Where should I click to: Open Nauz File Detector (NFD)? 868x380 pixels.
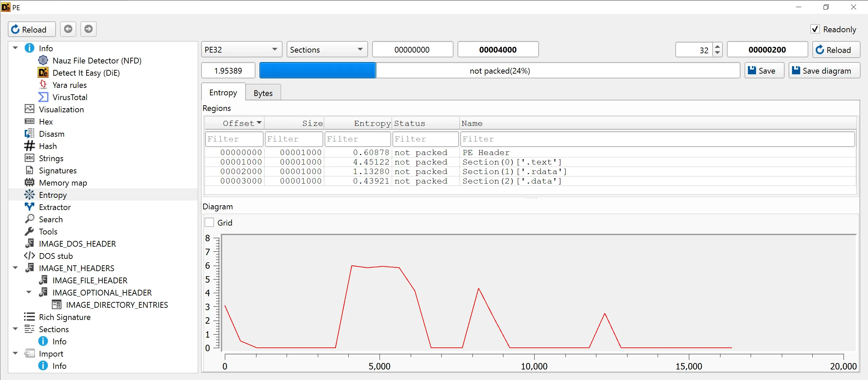coord(97,61)
